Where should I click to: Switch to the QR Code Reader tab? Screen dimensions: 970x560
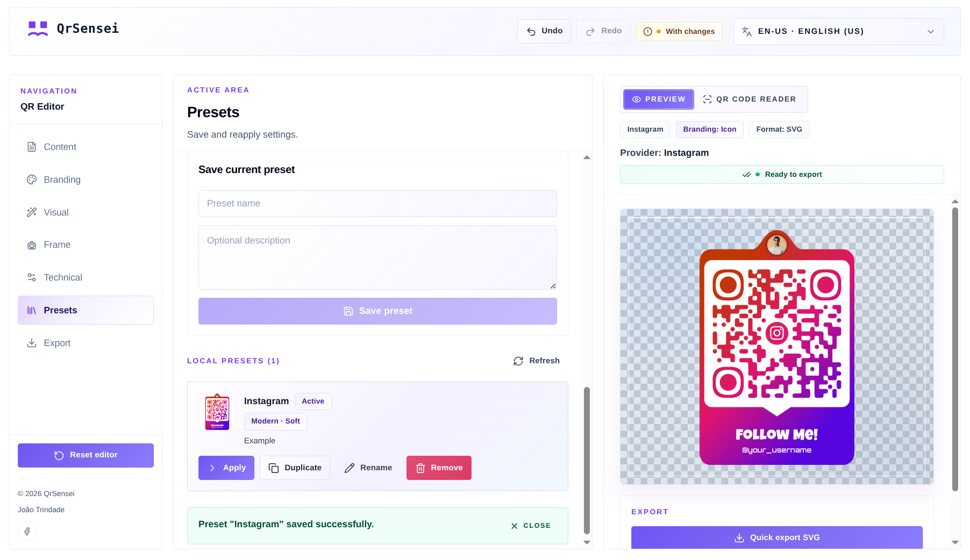pos(750,99)
